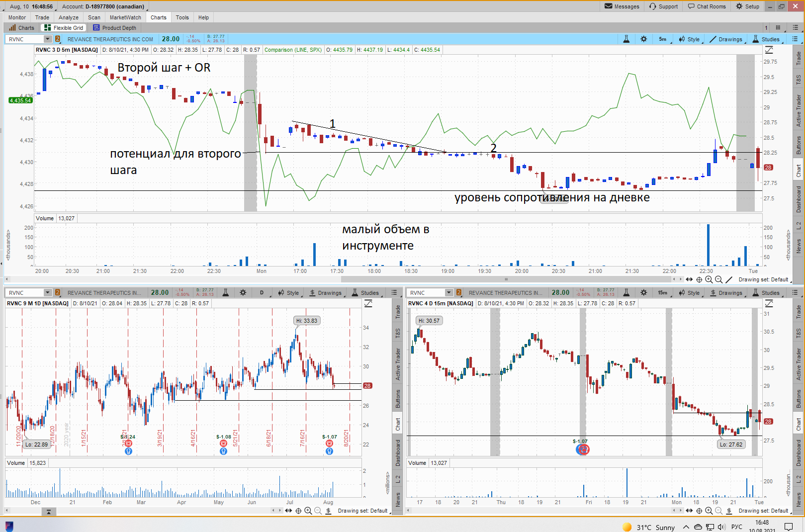Viewport: 805px width, 532px height.
Task: Toggle Buttons sidebar panel on the 5m chart
Action: tap(799, 145)
